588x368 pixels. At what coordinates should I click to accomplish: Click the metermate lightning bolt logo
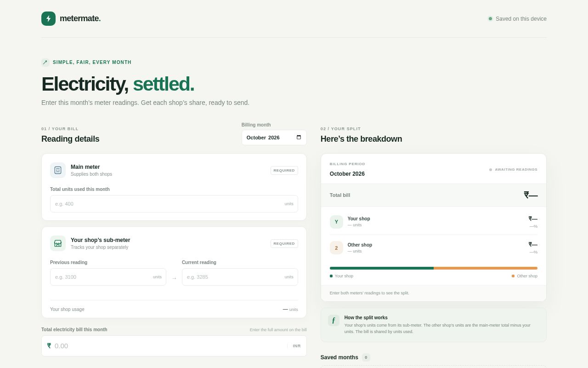(x=48, y=18)
